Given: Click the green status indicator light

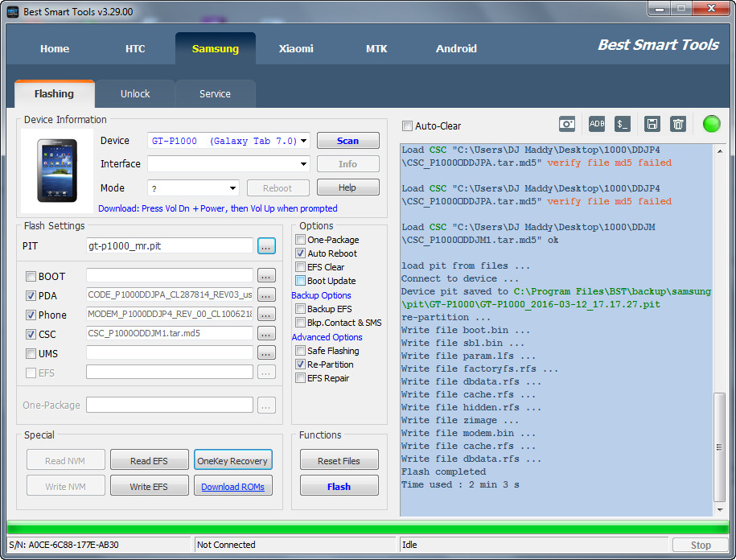Looking at the screenshot, I should [711, 124].
